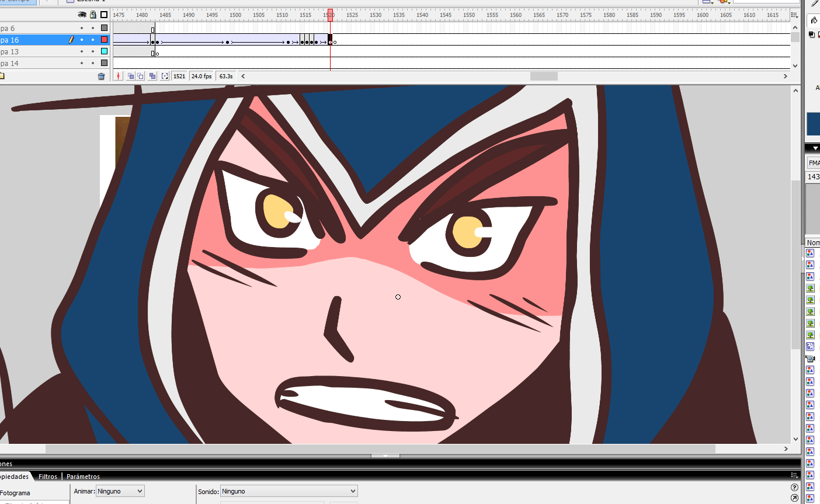The width and height of the screenshot is (820, 504).
Task: Click the keyframe at the playhead in layer pa 16
Action: [x=330, y=40]
